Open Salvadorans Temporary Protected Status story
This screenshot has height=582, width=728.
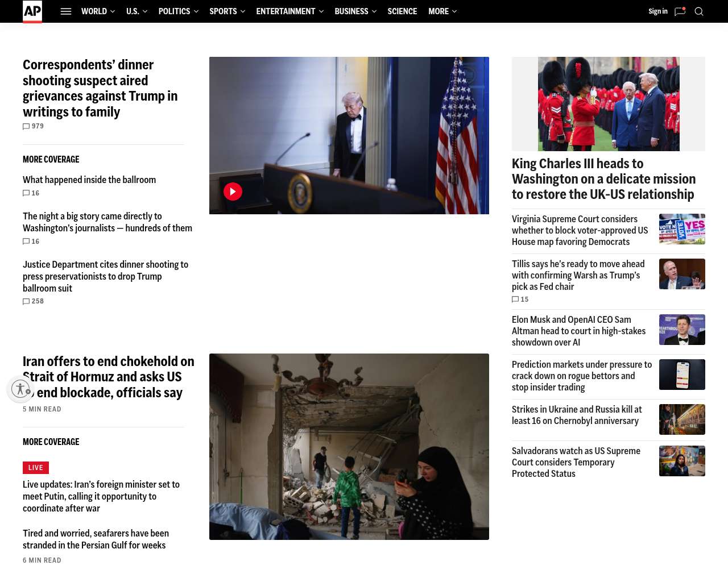click(x=576, y=462)
